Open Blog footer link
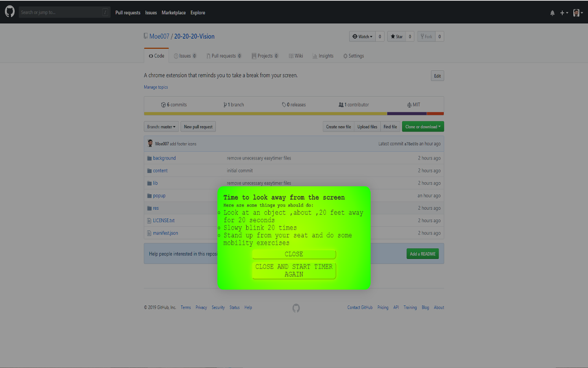The width and height of the screenshot is (588, 368). click(425, 307)
